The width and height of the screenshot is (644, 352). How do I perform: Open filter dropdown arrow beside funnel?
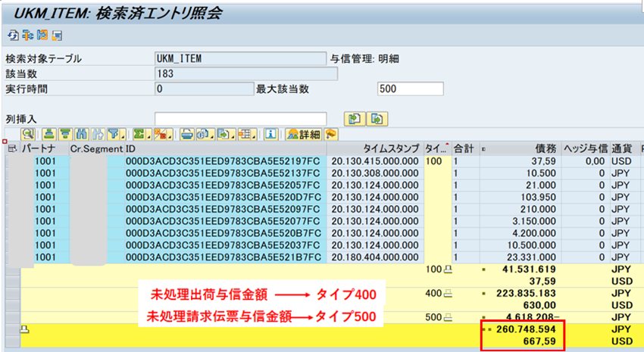tap(123, 136)
